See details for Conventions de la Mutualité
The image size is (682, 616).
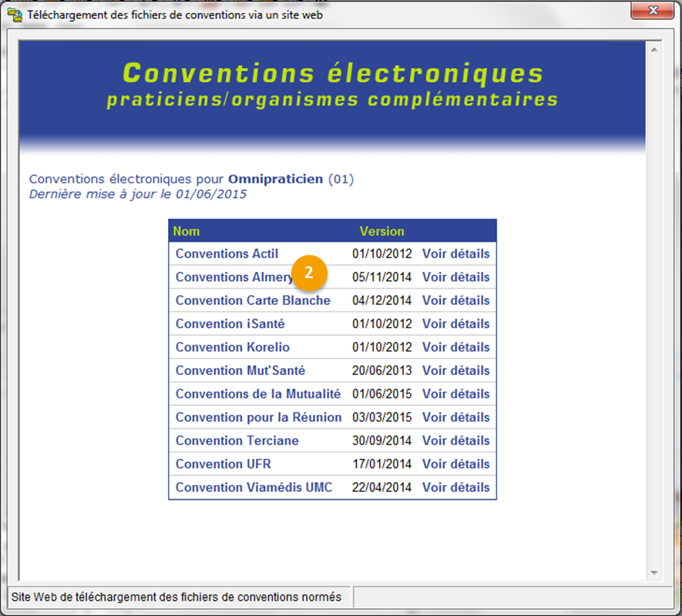tap(456, 394)
